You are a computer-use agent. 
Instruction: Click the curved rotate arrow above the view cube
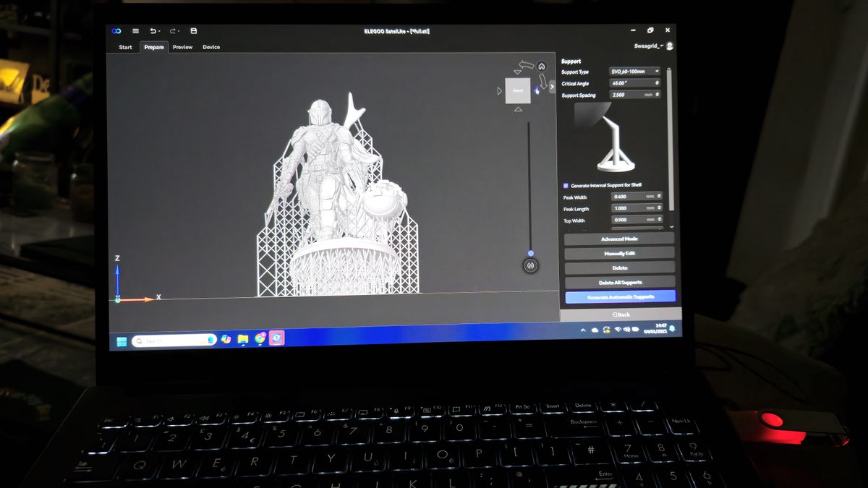(x=526, y=64)
